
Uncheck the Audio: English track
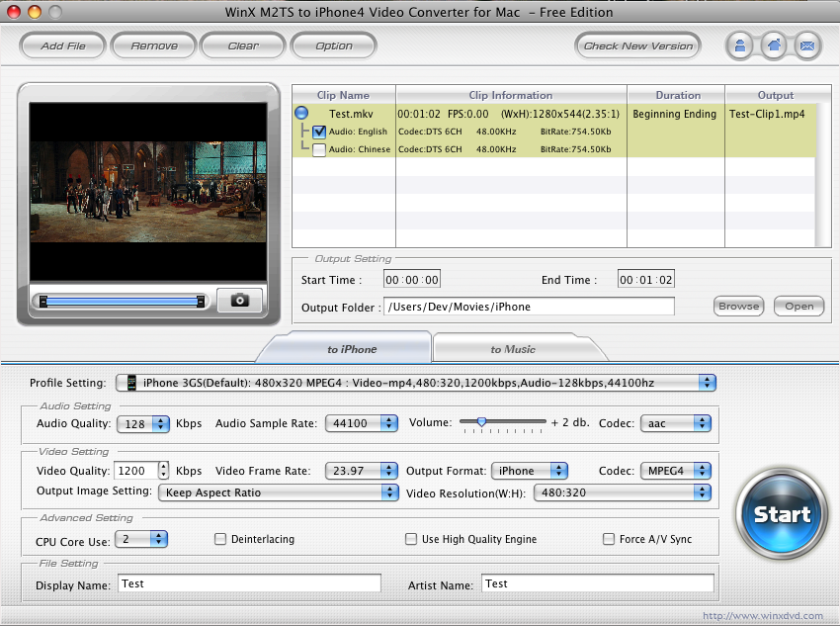319,132
